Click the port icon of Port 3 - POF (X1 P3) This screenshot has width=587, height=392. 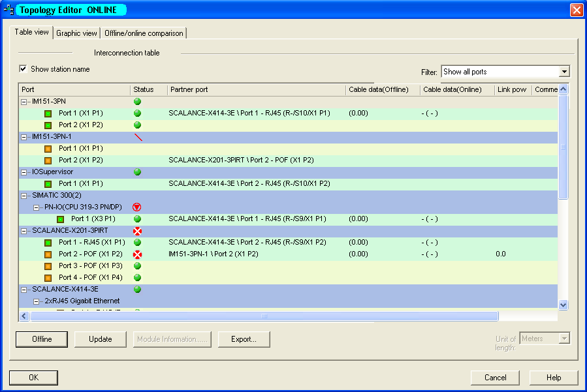coord(48,266)
